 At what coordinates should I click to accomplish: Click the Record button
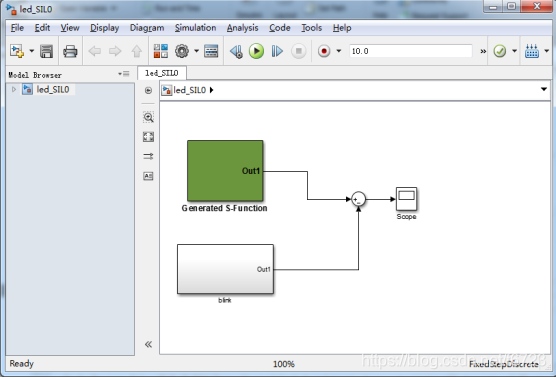point(324,51)
